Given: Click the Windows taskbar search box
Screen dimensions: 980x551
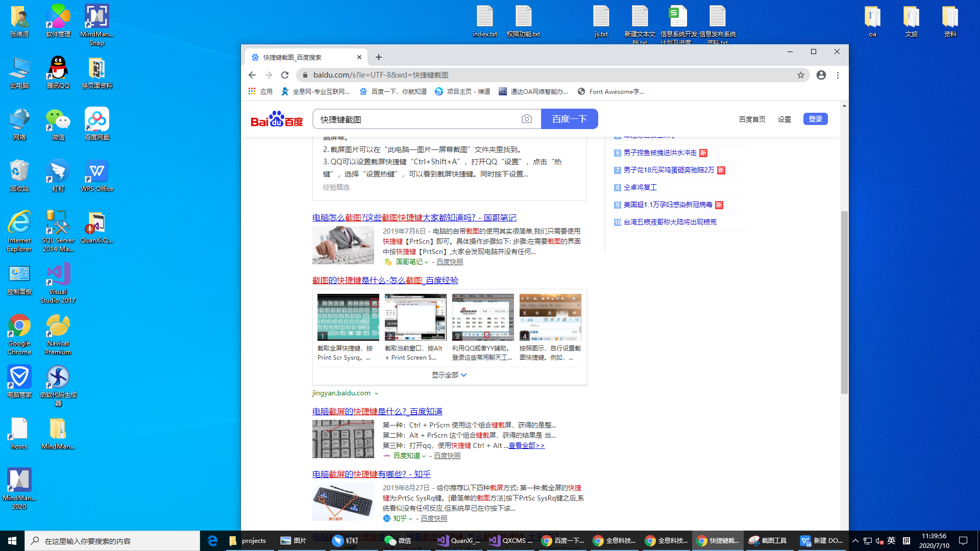Looking at the screenshot, I should (112, 541).
